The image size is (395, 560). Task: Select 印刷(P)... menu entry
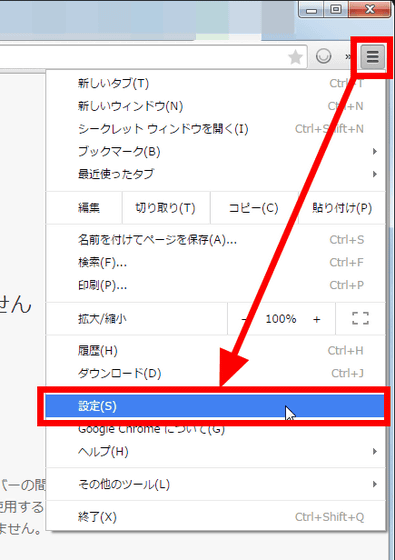click(216, 285)
